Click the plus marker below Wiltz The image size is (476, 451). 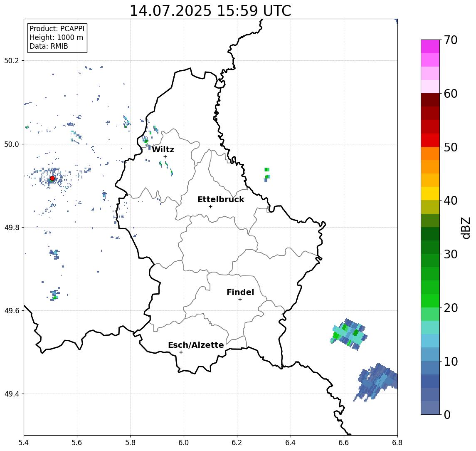click(x=165, y=157)
